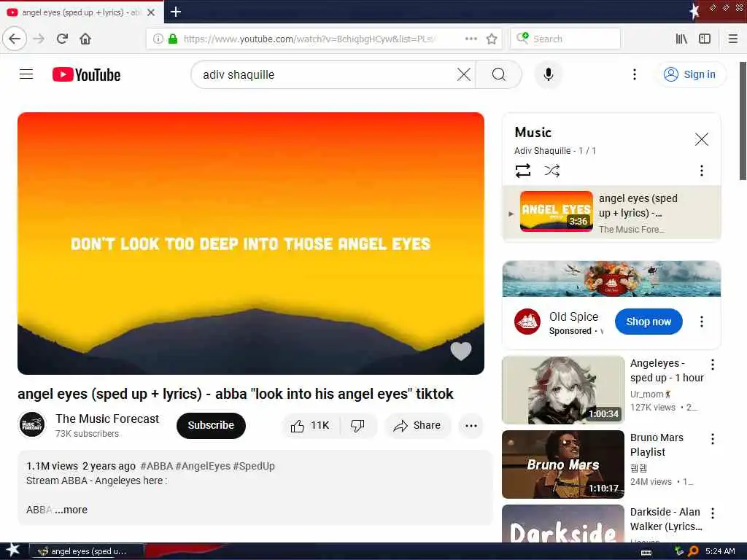The image size is (747, 560).
Task: Toggle the browser sidebar icon
Action: click(705, 39)
